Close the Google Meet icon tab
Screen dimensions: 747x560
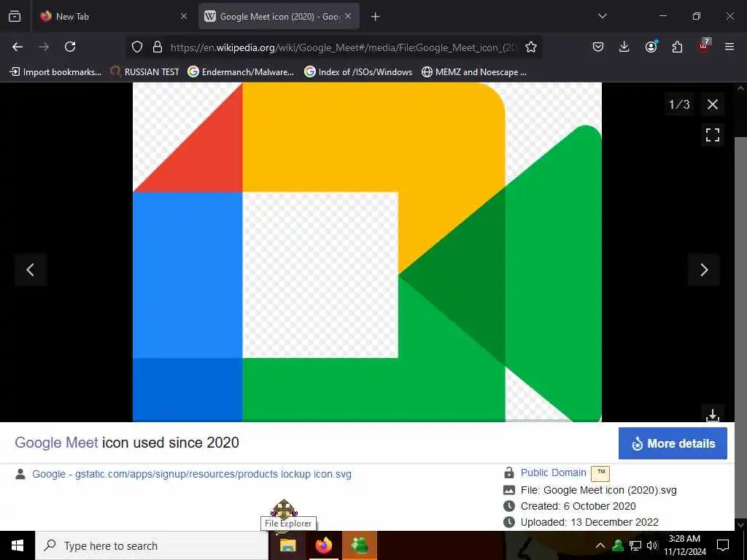pos(348,16)
